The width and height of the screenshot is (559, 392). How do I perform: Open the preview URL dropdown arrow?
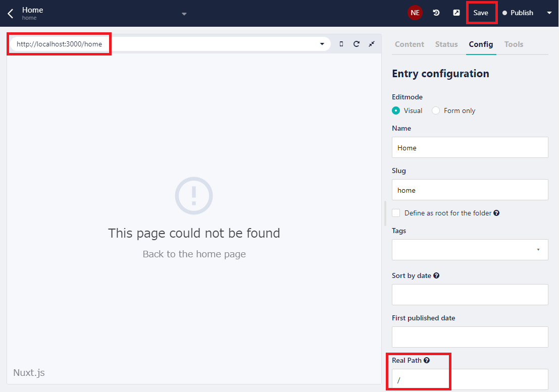pos(322,44)
